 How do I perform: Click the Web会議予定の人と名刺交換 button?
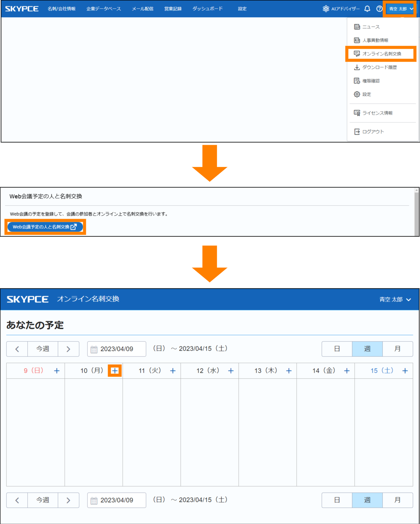[45, 227]
